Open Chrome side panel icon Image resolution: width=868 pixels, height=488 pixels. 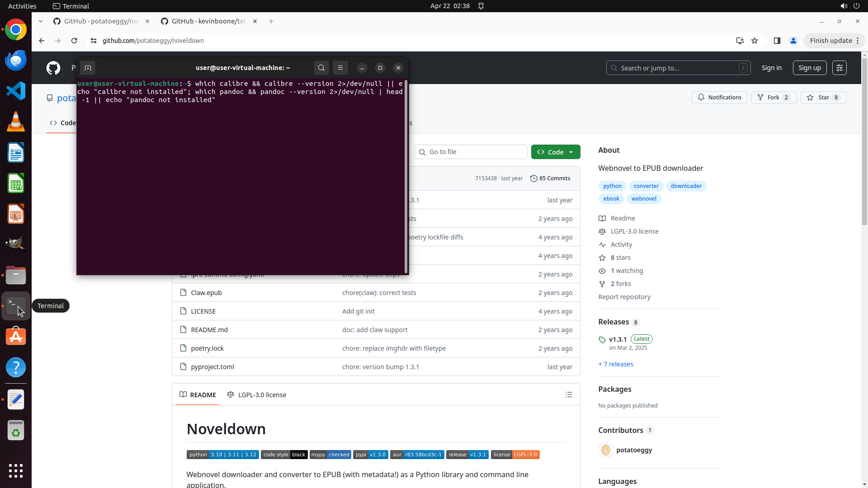777,41
